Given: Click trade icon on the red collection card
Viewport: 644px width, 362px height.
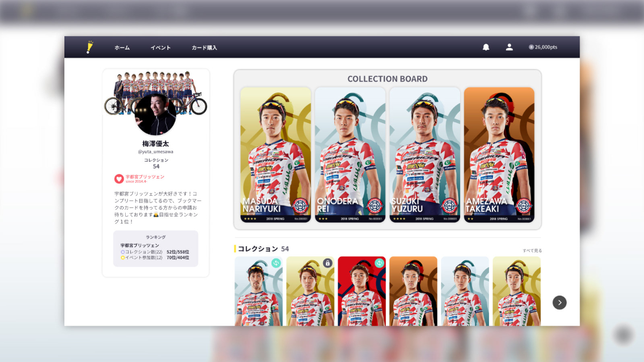Looking at the screenshot, I should pyautogui.click(x=380, y=263).
